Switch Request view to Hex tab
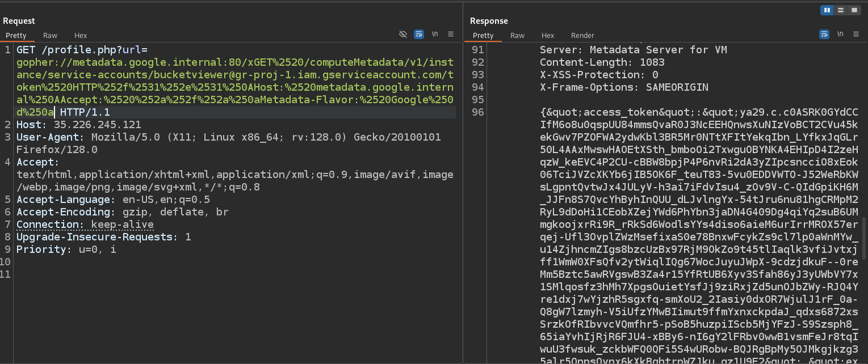 pyautogui.click(x=81, y=35)
